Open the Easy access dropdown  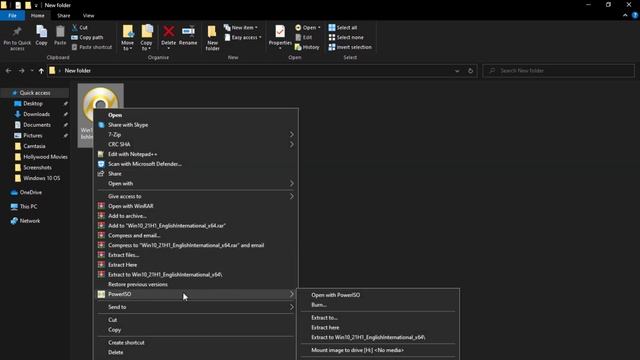pyautogui.click(x=243, y=37)
